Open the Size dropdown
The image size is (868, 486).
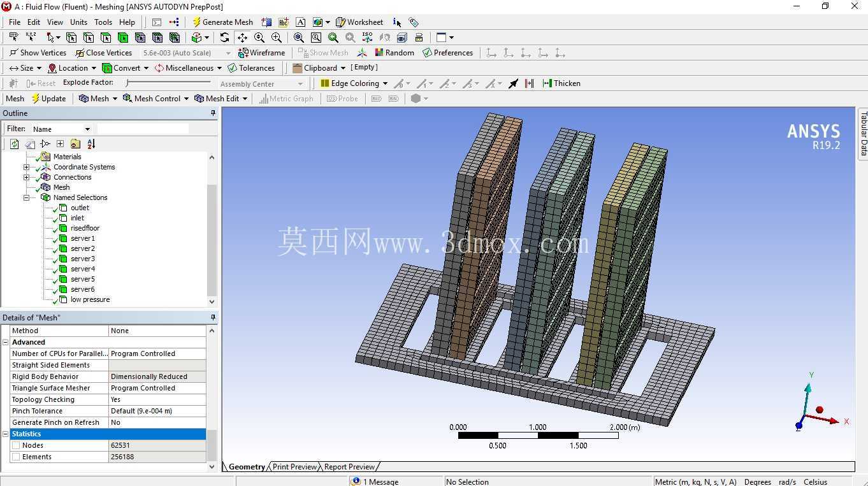pos(25,68)
